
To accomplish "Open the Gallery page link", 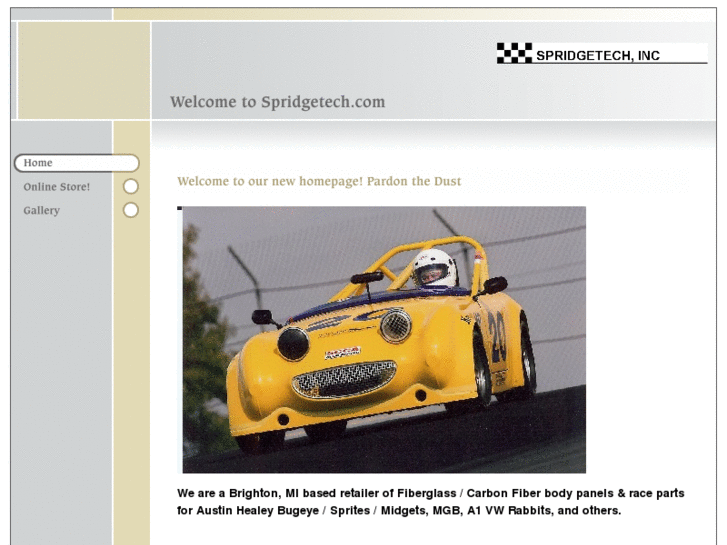I will (42, 210).
